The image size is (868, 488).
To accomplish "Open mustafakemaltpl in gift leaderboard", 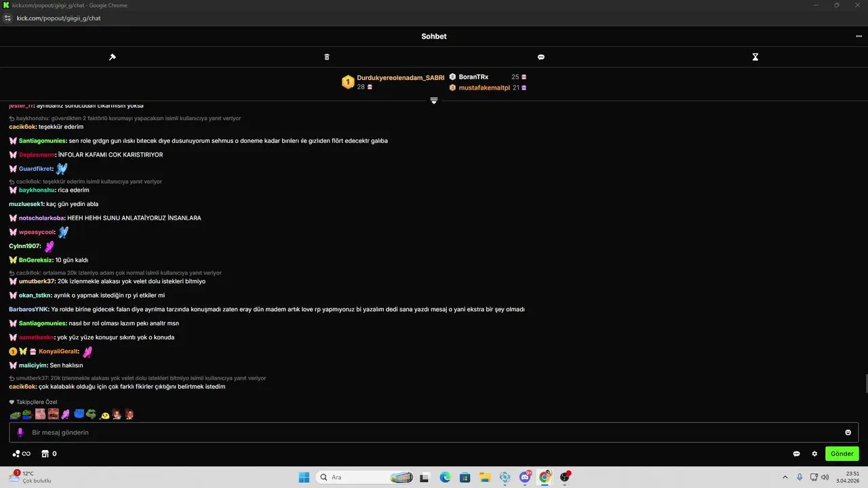I will click(484, 88).
